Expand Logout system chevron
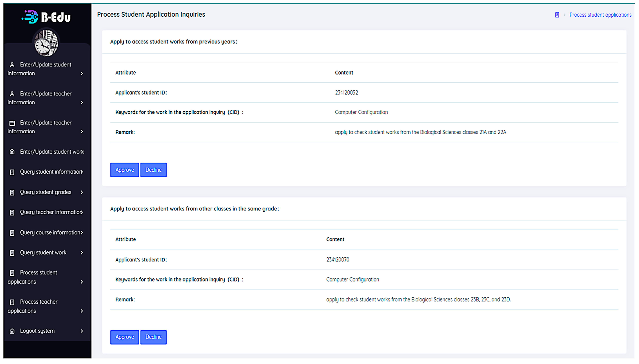The height and width of the screenshot is (364, 639). (82, 331)
